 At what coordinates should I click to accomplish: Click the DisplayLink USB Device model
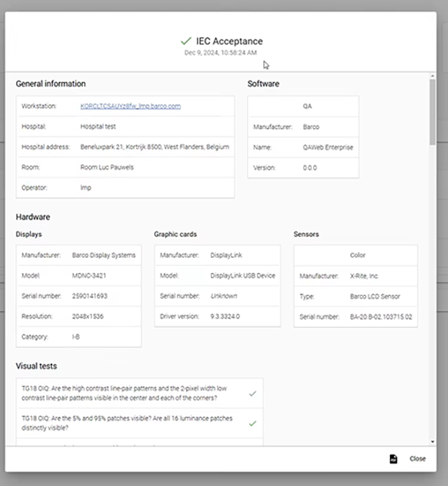(x=242, y=276)
